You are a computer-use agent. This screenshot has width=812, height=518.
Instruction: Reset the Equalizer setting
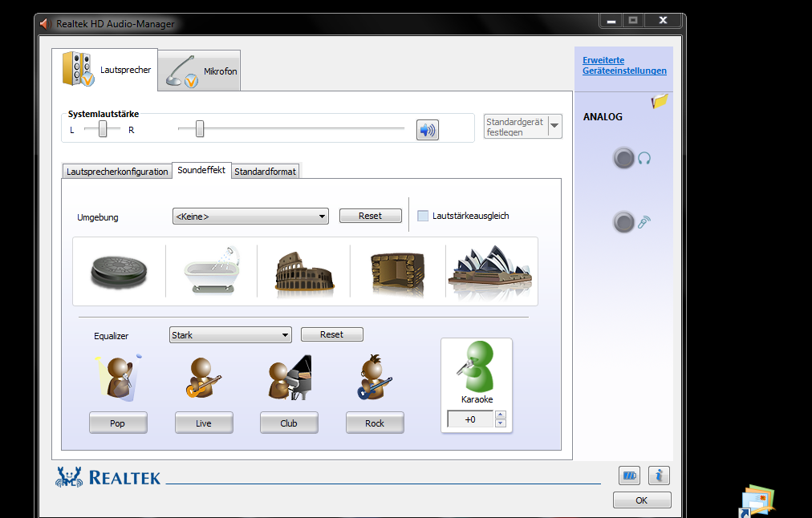pyautogui.click(x=332, y=334)
